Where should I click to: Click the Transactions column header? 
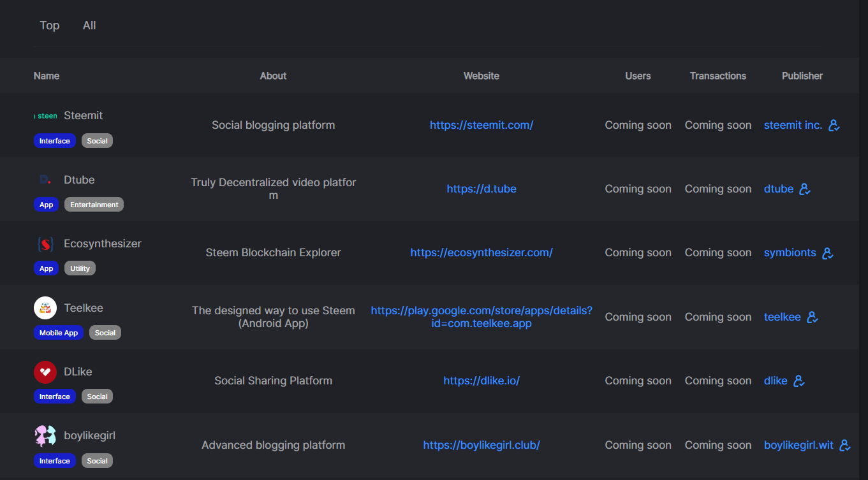tap(718, 76)
